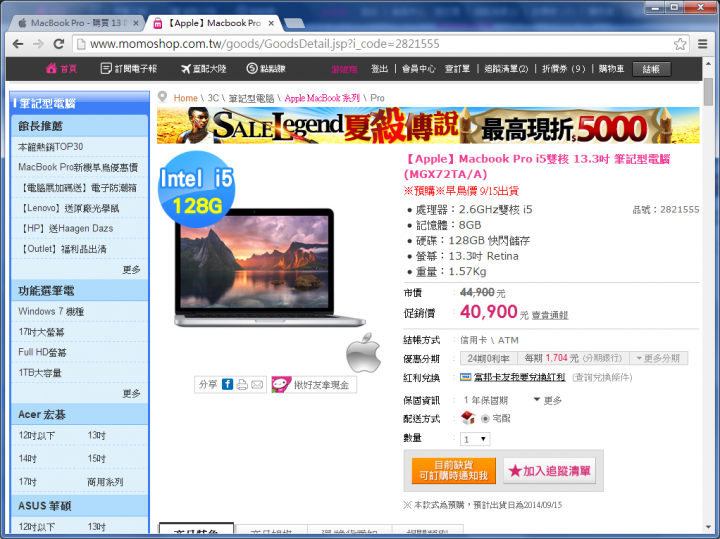Click the page icon in the address bar

pyautogui.click(x=81, y=44)
